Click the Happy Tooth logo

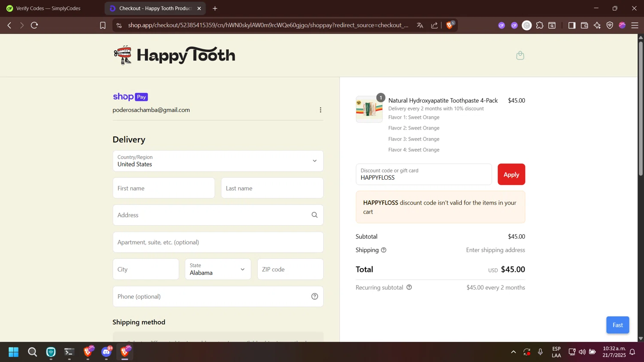pos(174,55)
